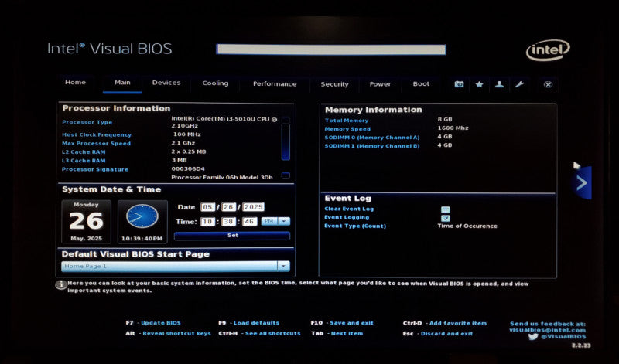Click the Save and exit link
The height and width of the screenshot is (364, 619).
coord(351,323)
